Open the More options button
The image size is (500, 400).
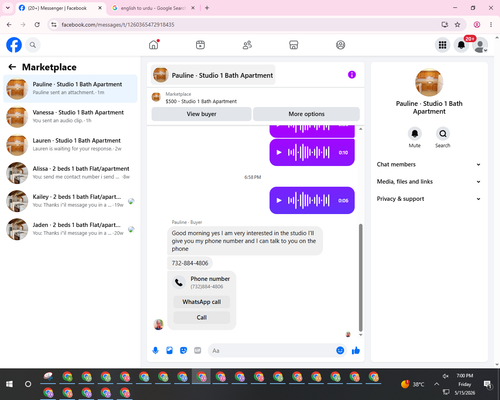[306, 114]
